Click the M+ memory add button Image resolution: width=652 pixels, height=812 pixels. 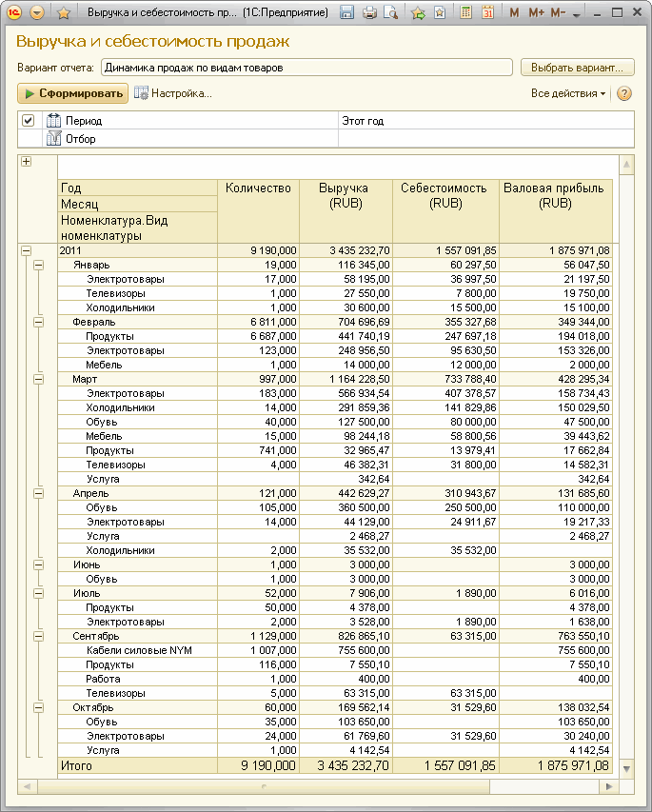[x=536, y=13]
